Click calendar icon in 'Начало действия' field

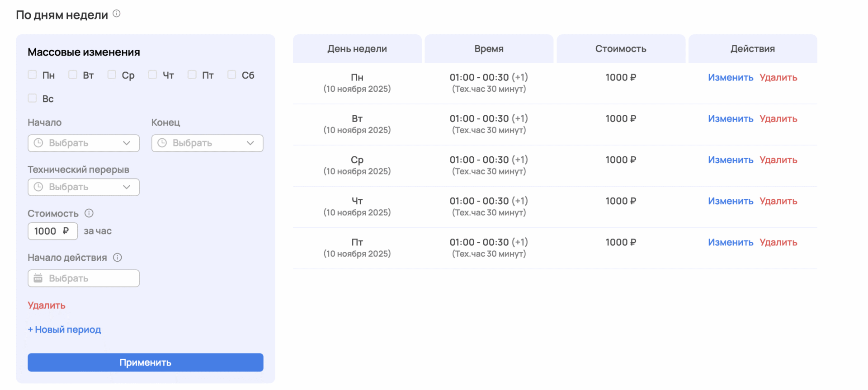[x=38, y=278]
